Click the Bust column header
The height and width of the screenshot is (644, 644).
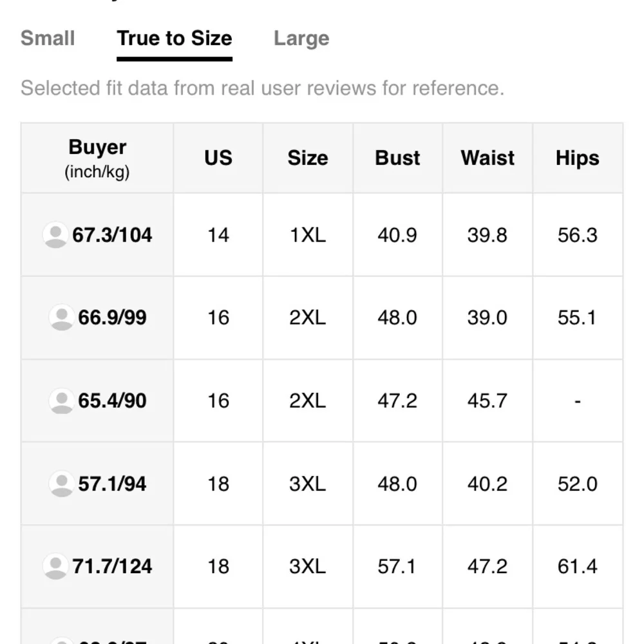[397, 158]
